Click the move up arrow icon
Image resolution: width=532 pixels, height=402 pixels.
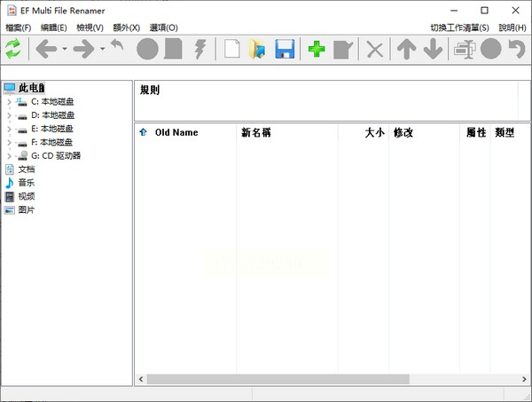point(406,49)
